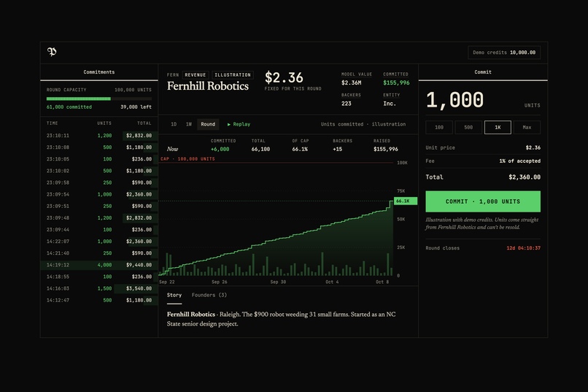Select the 14:18:55 commitment row
Screen dimensions: 588x392
coord(99,277)
